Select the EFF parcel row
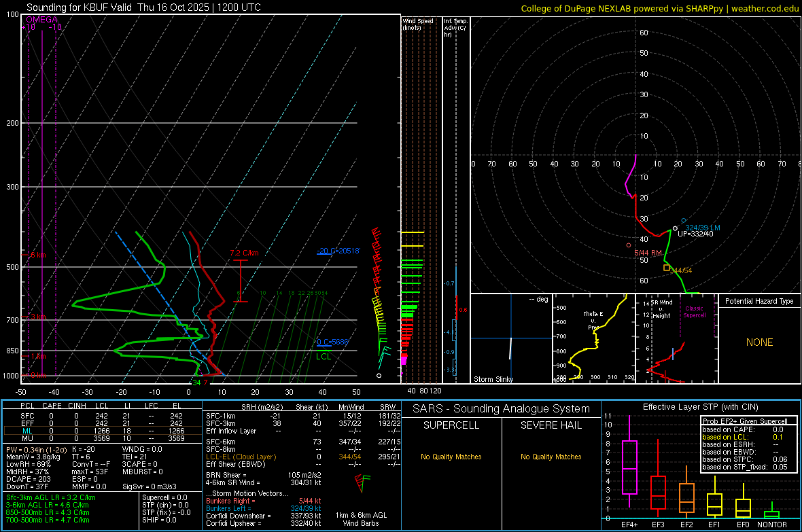 tap(103, 423)
